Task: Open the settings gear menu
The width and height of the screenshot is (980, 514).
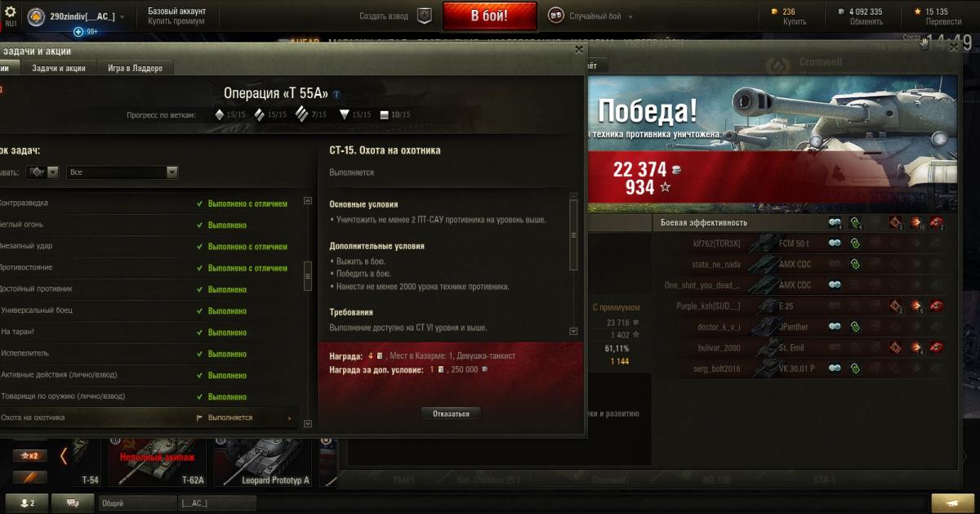Action: (x=11, y=12)
